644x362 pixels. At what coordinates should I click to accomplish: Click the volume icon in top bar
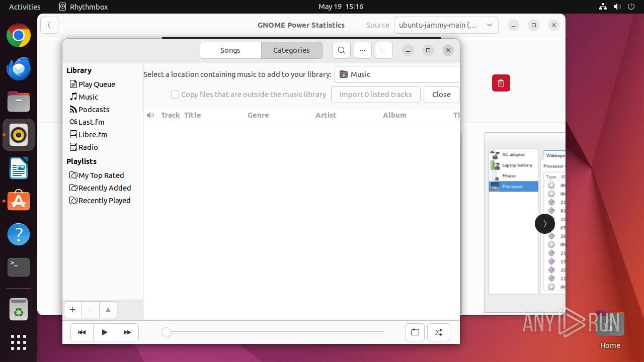(617, 7)
